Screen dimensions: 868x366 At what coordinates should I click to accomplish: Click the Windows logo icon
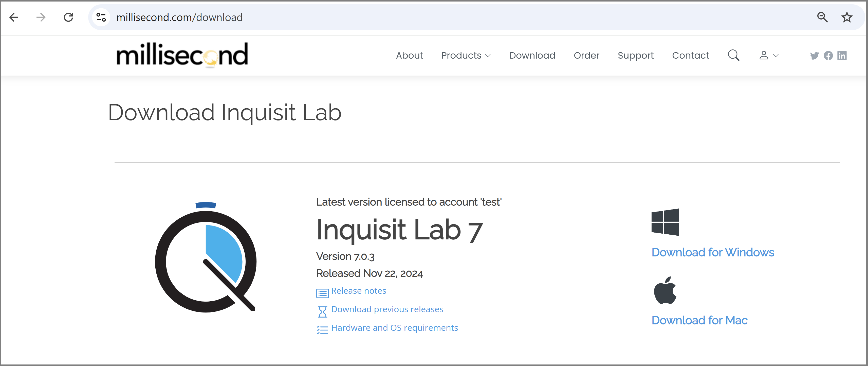tap(665, 222)
